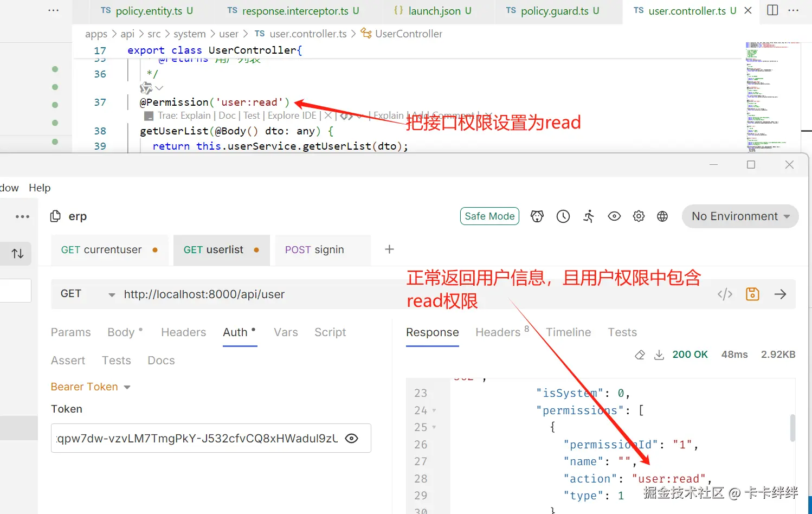Viewport: 812px width, 514px height.
Task: Open the request history clock icon
Action: [563, 216]
